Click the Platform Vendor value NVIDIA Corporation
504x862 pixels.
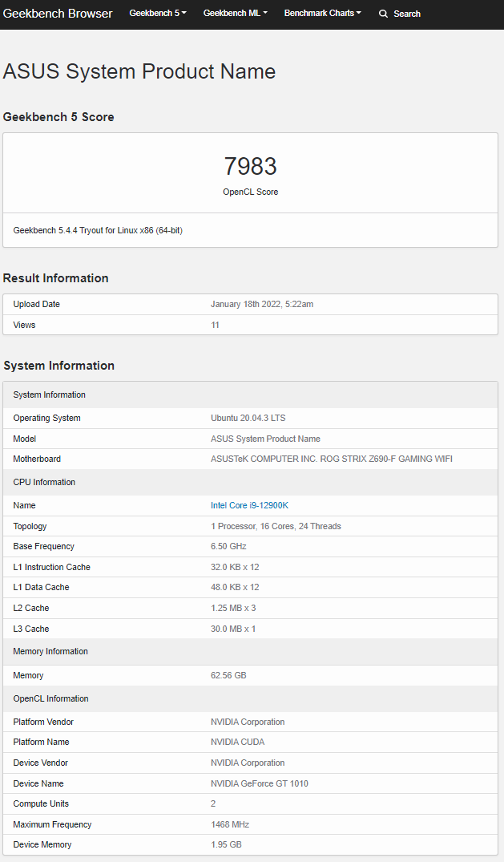click(248, 722)
